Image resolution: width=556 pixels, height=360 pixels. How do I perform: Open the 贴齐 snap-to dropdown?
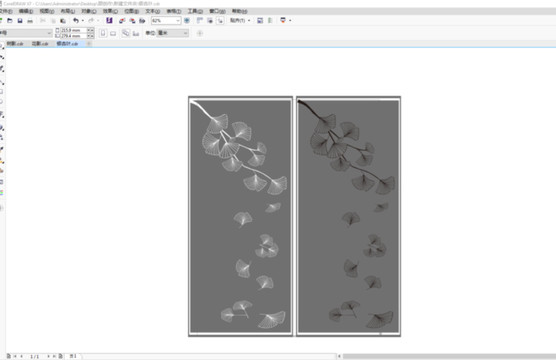pyautogui.click(x=240, y=21)
